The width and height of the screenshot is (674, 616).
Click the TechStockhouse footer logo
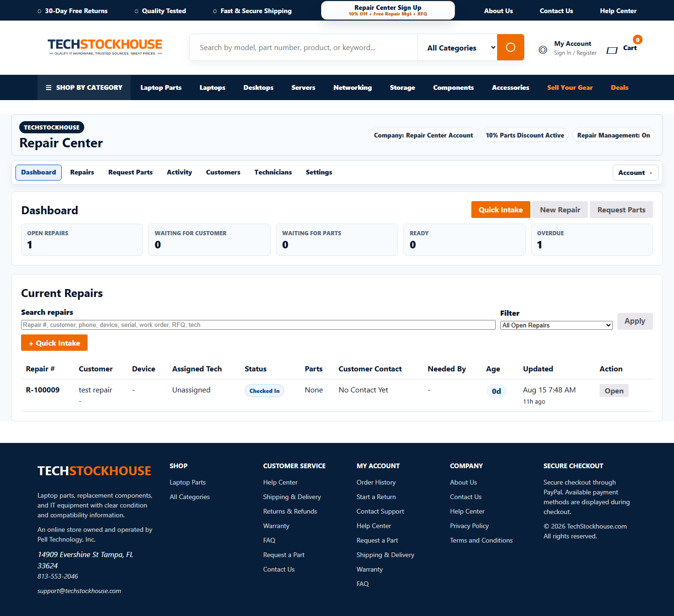pyautogui.click(x=94, y=471)
